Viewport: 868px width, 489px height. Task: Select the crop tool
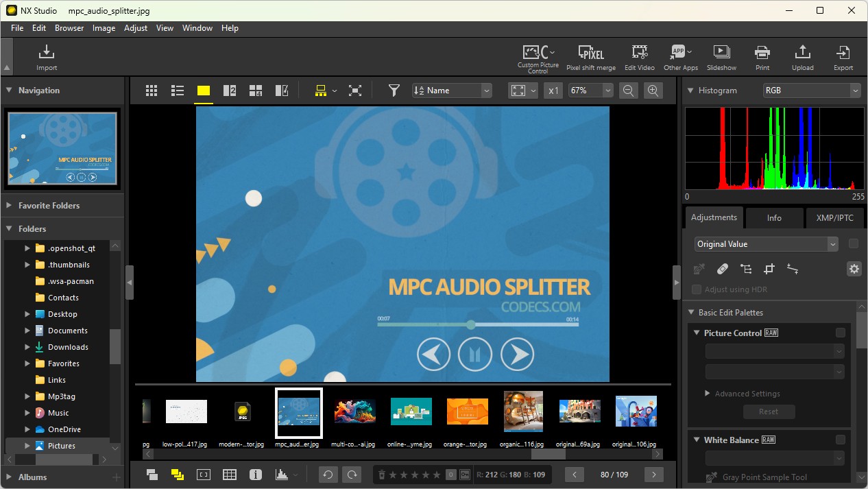[769, 269]
